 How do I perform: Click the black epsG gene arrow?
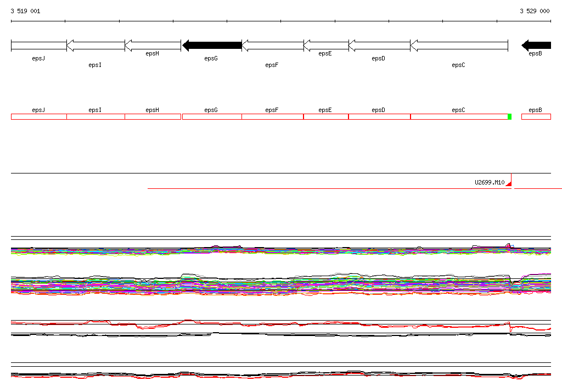pos(212,46)
